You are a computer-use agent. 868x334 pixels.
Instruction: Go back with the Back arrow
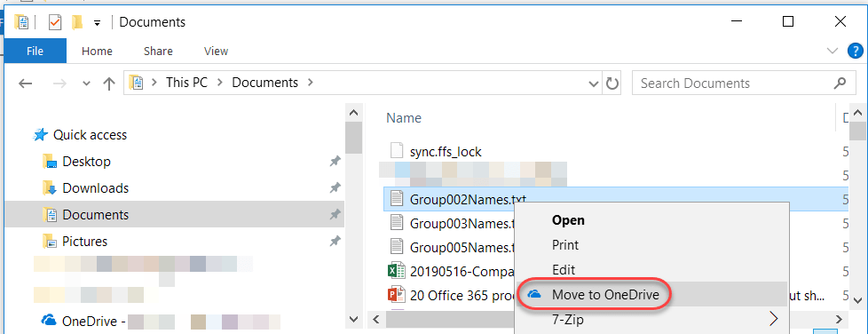point(25,83)
